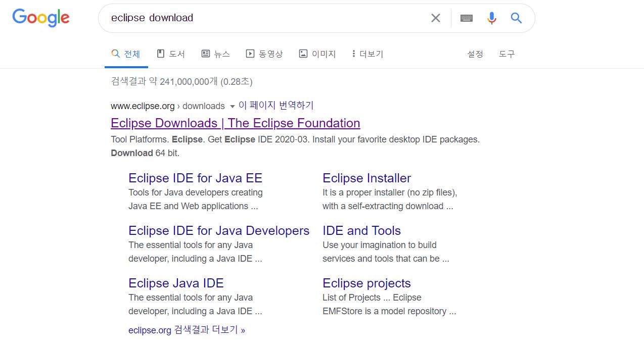The width and height of the screenshot is (644, 344).
Task: Open the Eclipse IDE for Java EE link
Action: tap(196, 178)
